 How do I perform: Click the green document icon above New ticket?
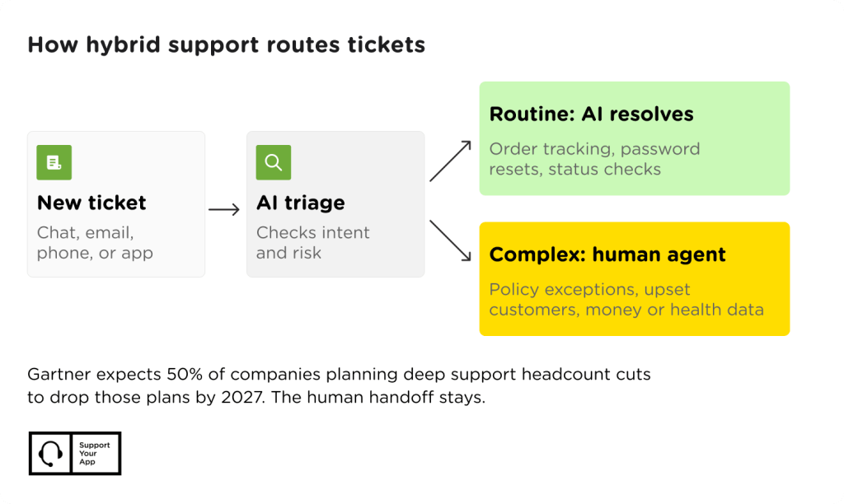click(x=54, y=162)
